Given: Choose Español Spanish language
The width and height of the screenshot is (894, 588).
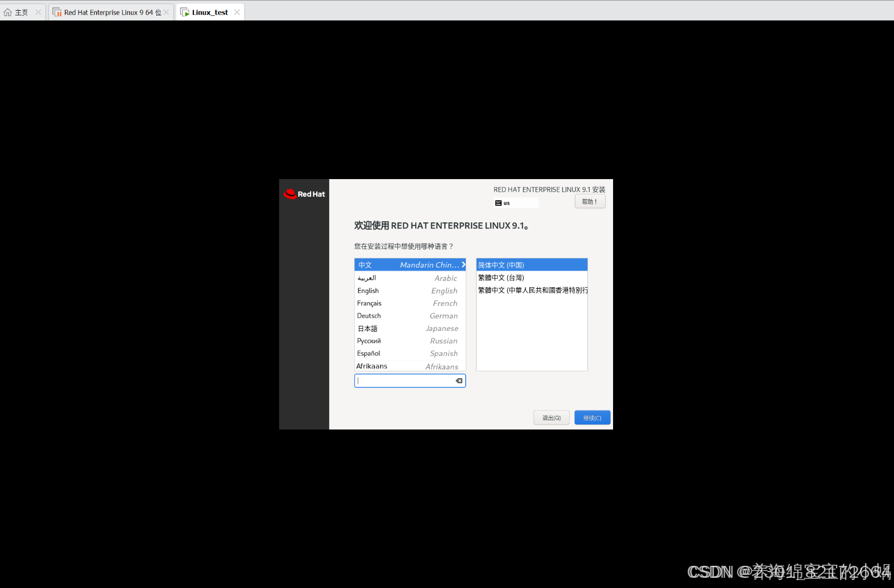Looking at the screenshot, I should (x=410, y=353).
